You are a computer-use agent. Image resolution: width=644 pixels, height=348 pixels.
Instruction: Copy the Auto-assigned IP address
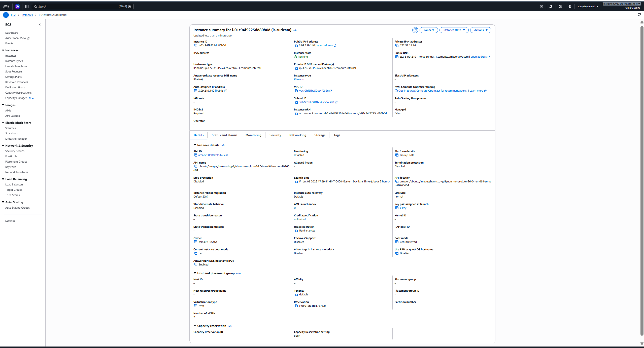click(x=196, y=91)
